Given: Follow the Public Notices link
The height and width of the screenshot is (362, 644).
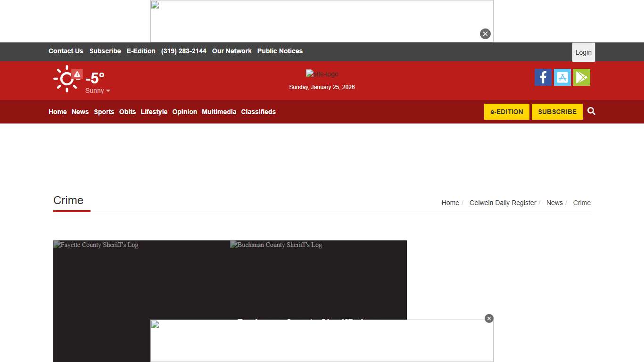Looking at the screenshot, I should coord(280,51).
